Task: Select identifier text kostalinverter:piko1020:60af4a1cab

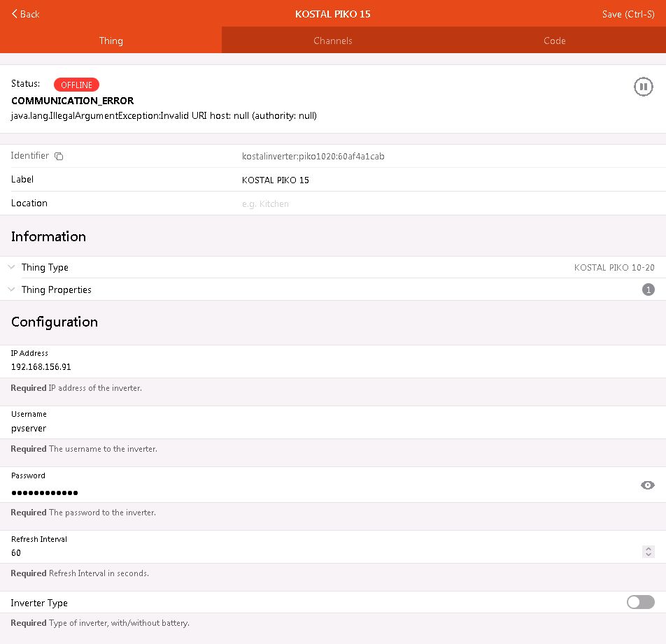Action: coord(313,156)
